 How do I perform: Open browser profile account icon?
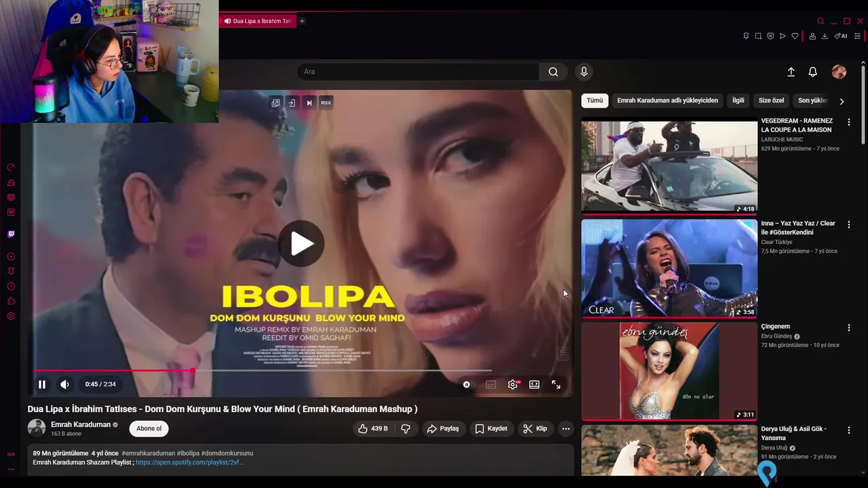(x=812, y=36)
